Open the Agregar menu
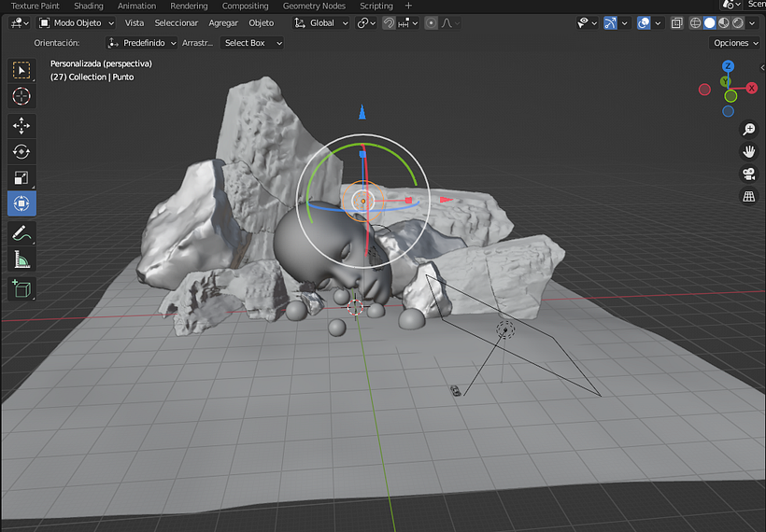 pyautogui.click(x=223, y=23)
